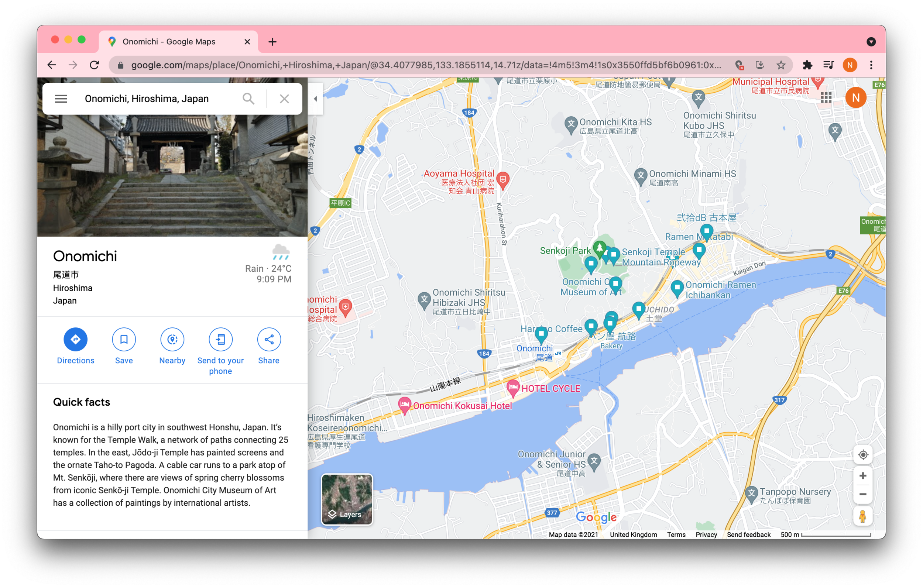Open the Chrome extensions puzzle icon
The height and width of the screenshot is (588, 923).
coord(807,65)
